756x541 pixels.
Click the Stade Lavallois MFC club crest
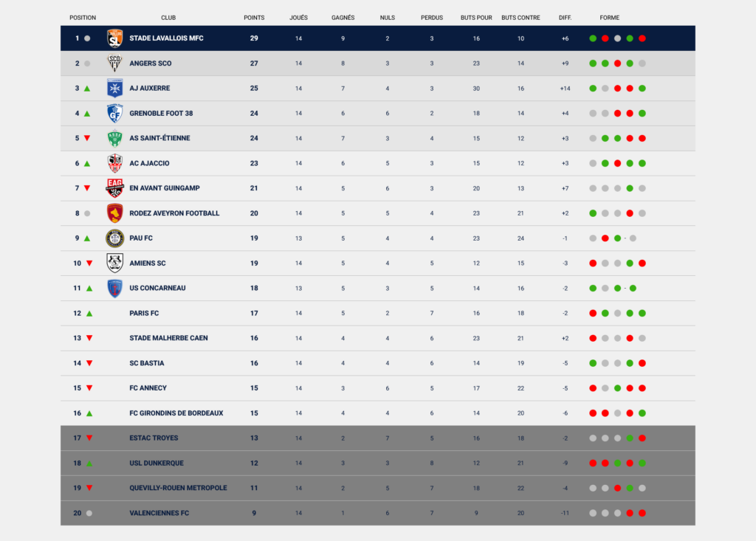(x=114, y=38)
